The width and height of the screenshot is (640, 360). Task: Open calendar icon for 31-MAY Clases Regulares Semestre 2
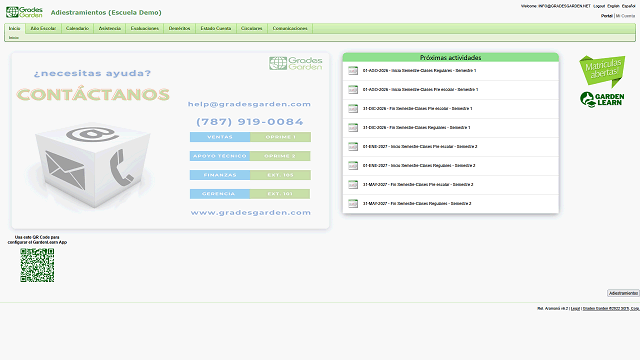coord(353,203)
